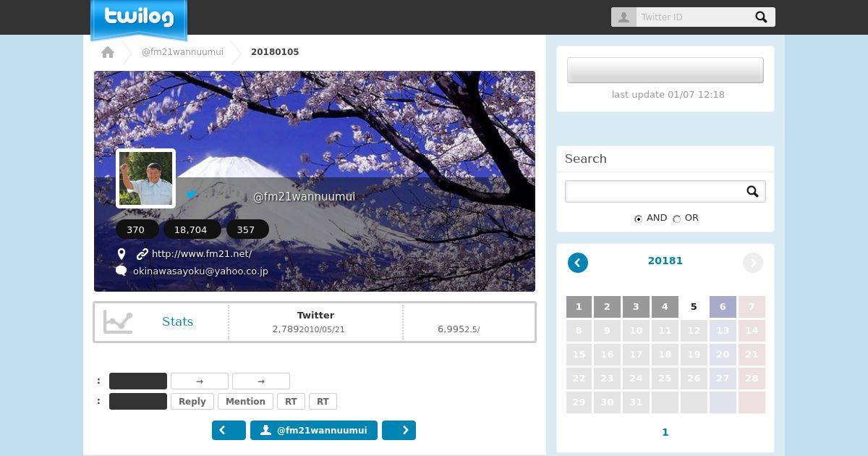Image resolution: width=868 pixels, height=456 pixels.
Task: Click last update 01/07 12:18 text
Action: (x=668, y=95)
